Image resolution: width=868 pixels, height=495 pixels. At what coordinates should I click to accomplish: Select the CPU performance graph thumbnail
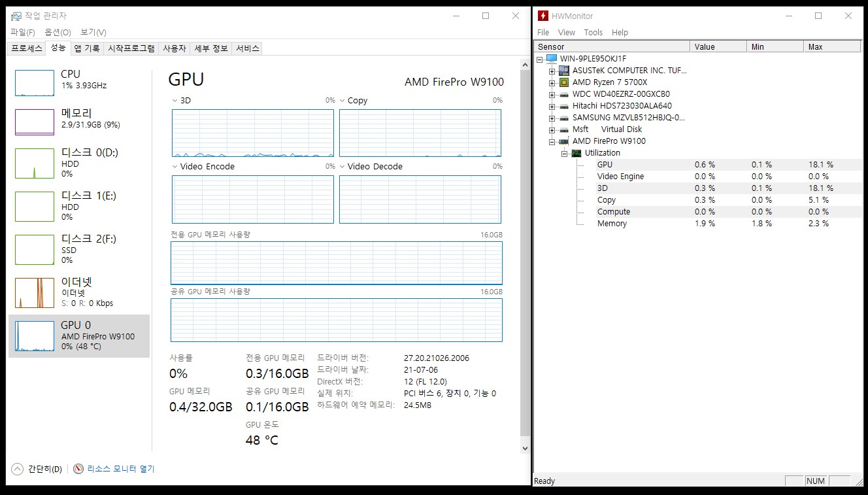click(x=35, y=83)
